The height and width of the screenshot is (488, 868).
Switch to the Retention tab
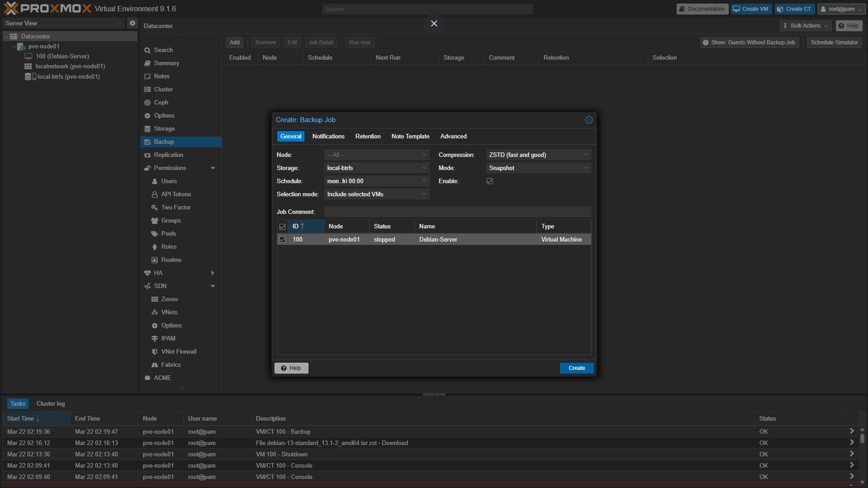click(368, 137)
